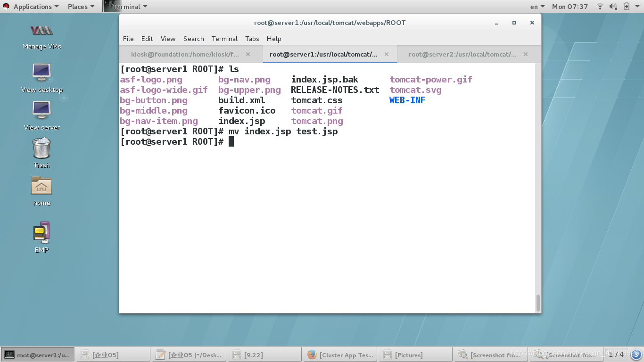Click the Wi-Fi network status icon

click(x=600, y=7)
